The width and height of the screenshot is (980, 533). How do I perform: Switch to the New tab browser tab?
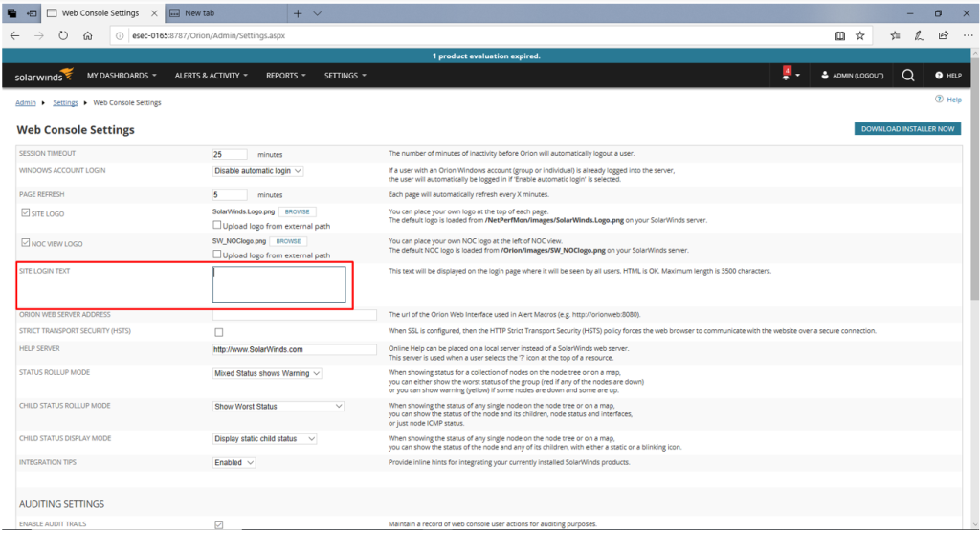point(226,13)
